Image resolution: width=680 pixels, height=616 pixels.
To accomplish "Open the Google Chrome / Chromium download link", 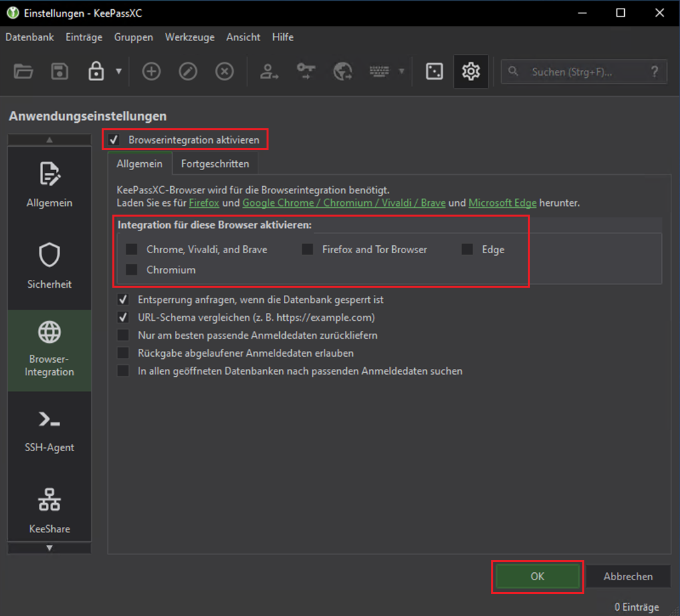I will coord(344,203).
